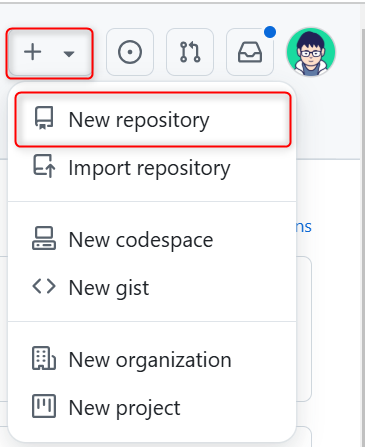The height and width of the screenshot is (447, 365).
Task: Click the partially hidden blue link behind menu
Action: [304, 227]
